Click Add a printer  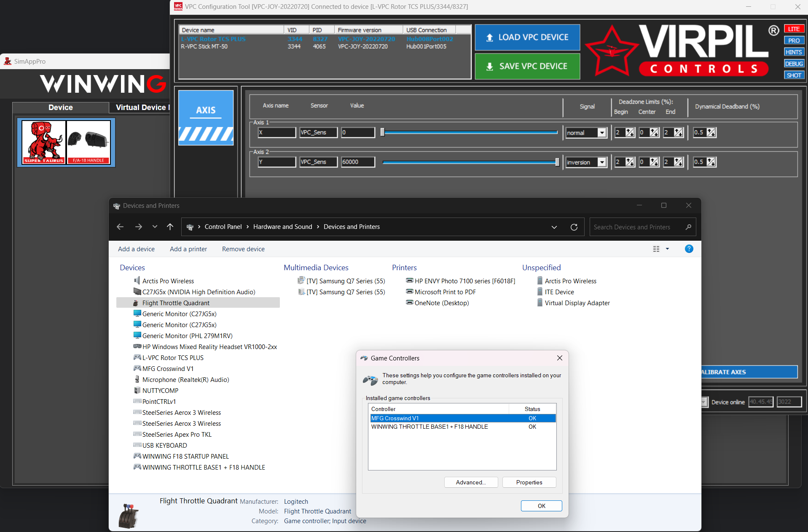(x=188, y=249)
